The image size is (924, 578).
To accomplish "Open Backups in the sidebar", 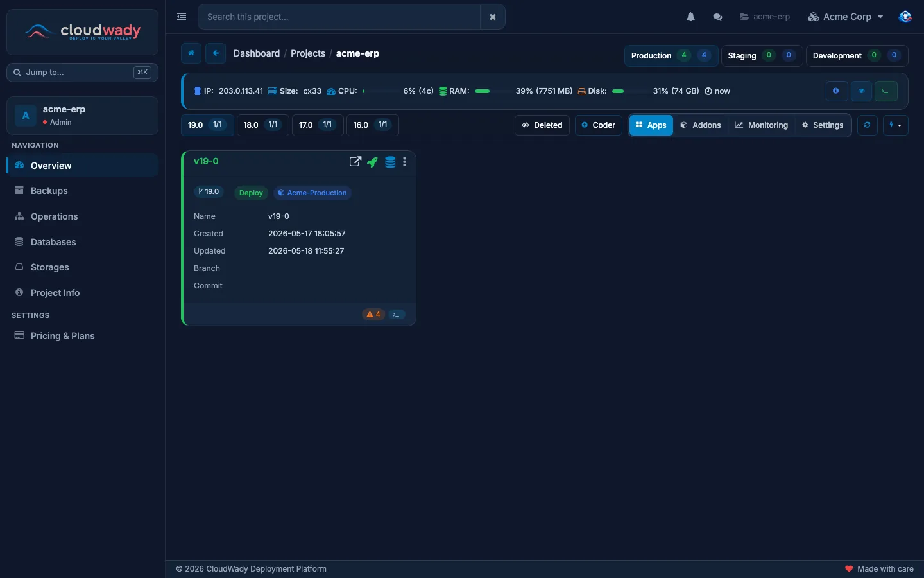I will pyautogui.click(x=82, y=191).
